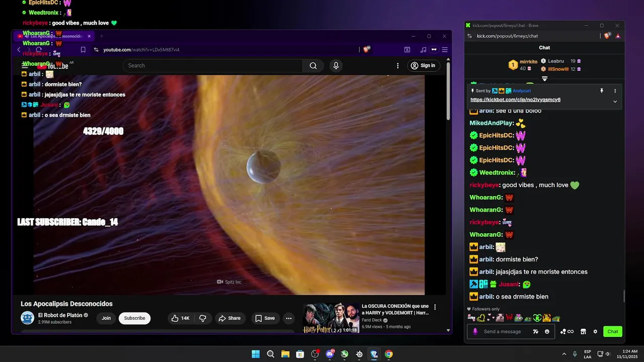This screenshot has width=644, height=362.
Task: Send message with green Chat button
Action: 613,331
